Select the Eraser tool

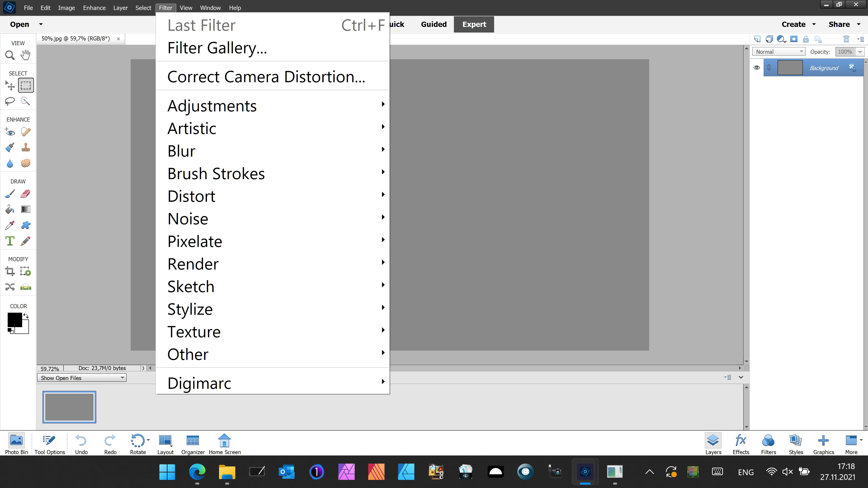26,194
